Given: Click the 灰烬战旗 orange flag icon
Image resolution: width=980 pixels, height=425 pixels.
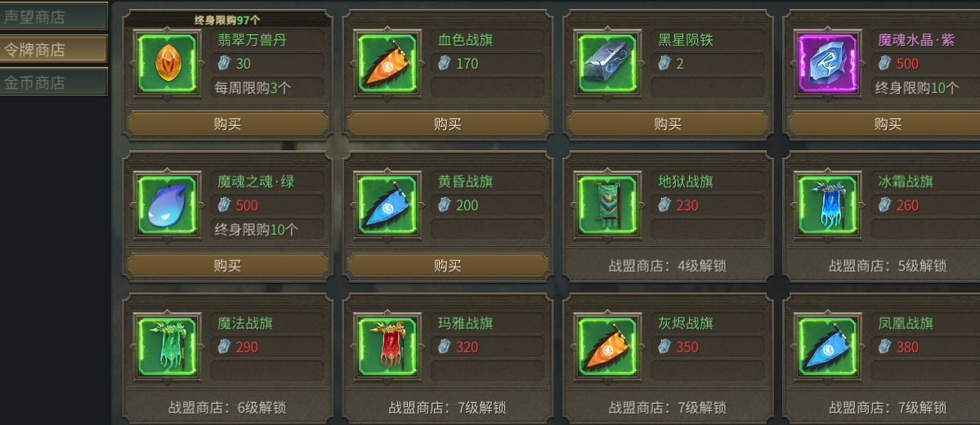Looking at the screenshot, I should 606,347.
